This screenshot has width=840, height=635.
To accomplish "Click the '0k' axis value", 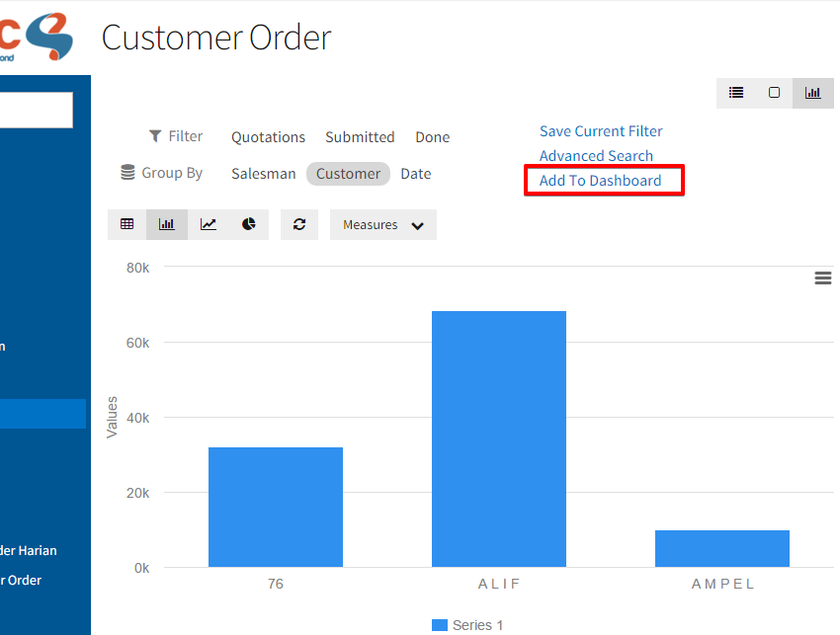I will 141,568.
